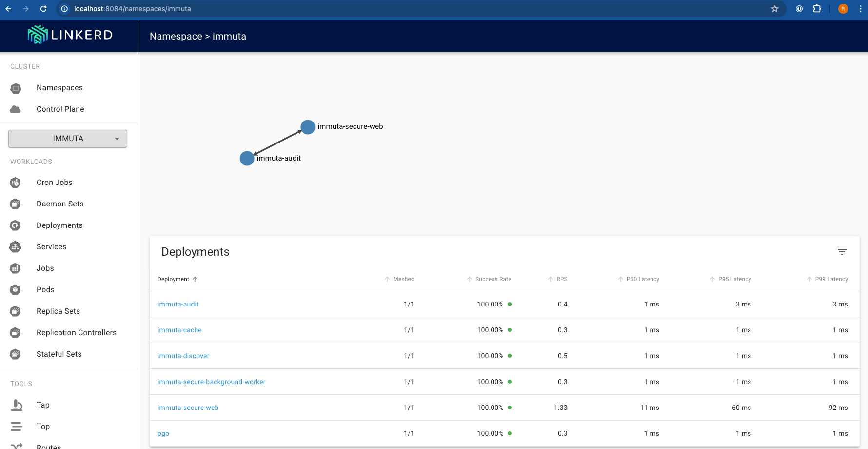Bookmark this page with the star icon
868x449 pixels.
pos(774,9)
